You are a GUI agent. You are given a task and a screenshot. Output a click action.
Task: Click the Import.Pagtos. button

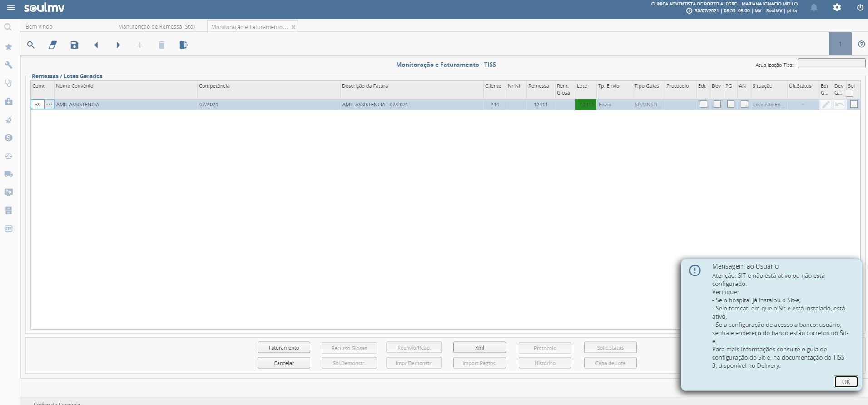pos(480,363)
